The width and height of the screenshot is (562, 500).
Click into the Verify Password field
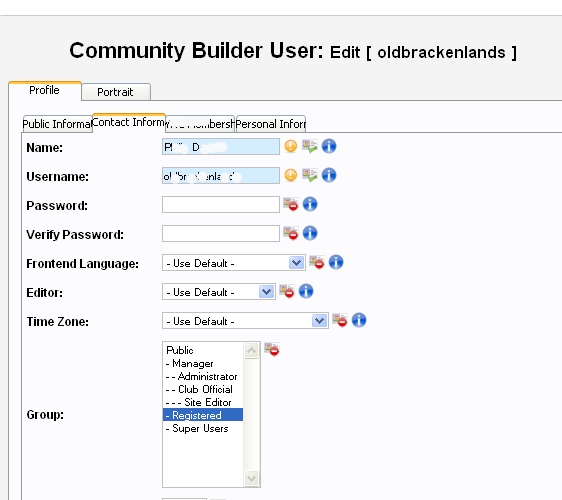221,234
